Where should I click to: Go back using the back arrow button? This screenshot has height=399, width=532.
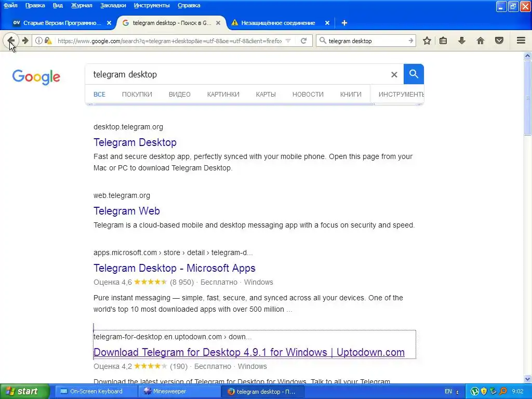pyautogui.click(x=10, y=41)
